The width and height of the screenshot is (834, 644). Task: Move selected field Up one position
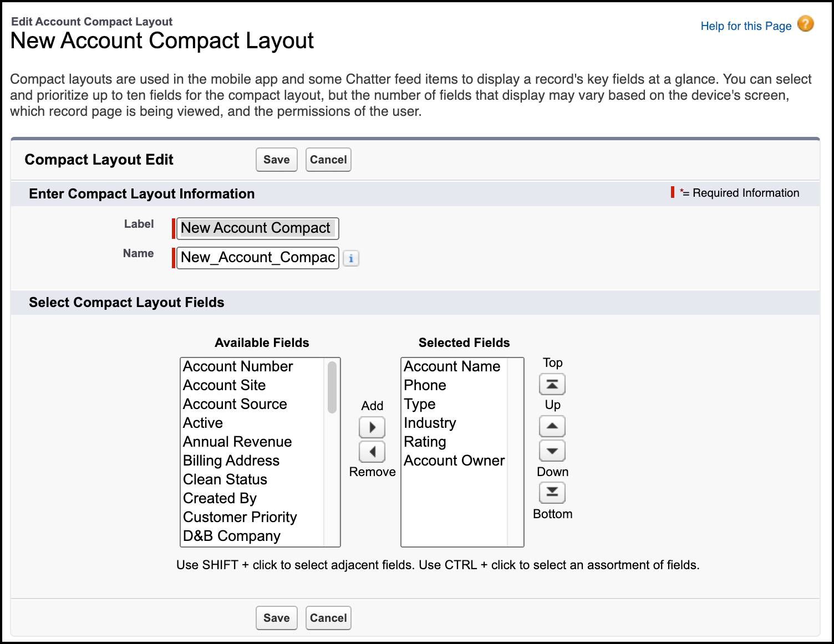(552, 426)
